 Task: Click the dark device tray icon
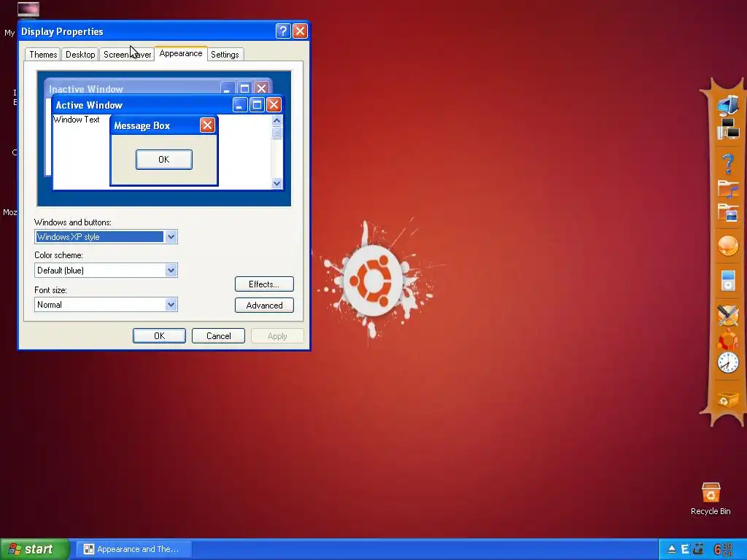pos(698,550)
